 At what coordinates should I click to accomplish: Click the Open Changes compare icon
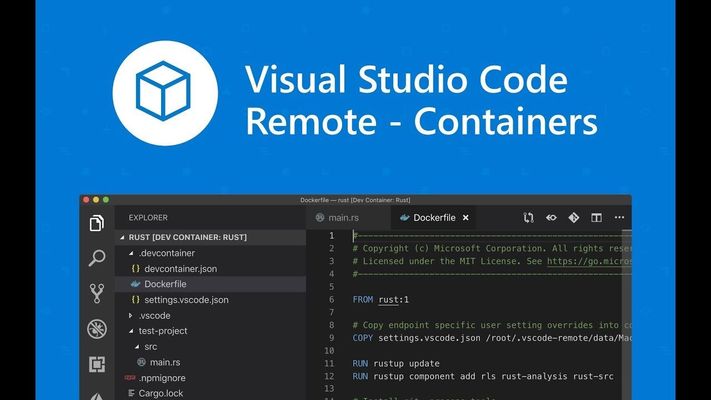(x=528, y=218)
